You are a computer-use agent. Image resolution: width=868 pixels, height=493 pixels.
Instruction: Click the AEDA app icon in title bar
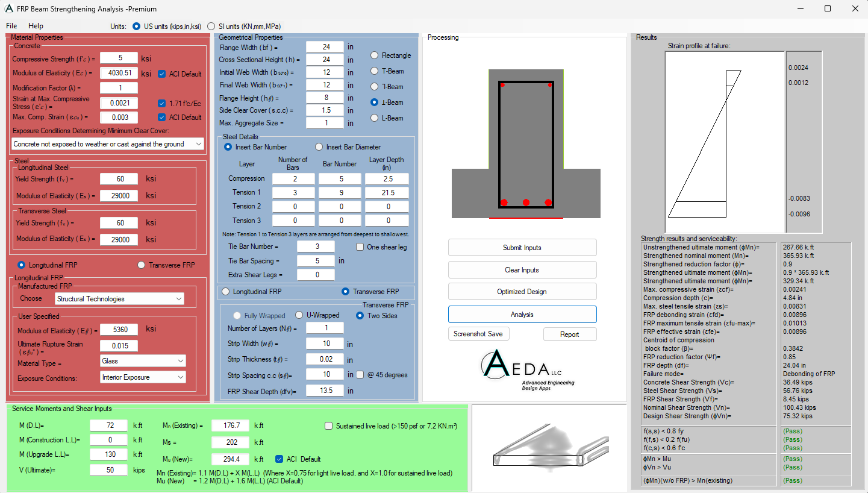[8, 9]
